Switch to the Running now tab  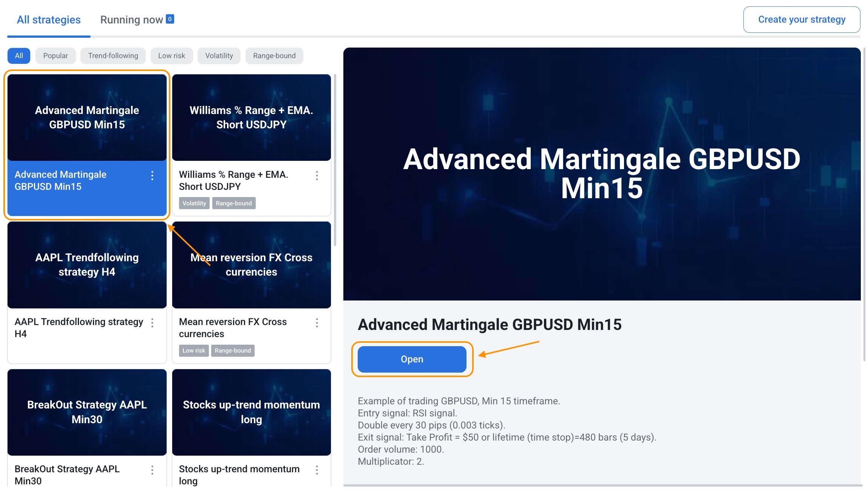coord(131,20)
